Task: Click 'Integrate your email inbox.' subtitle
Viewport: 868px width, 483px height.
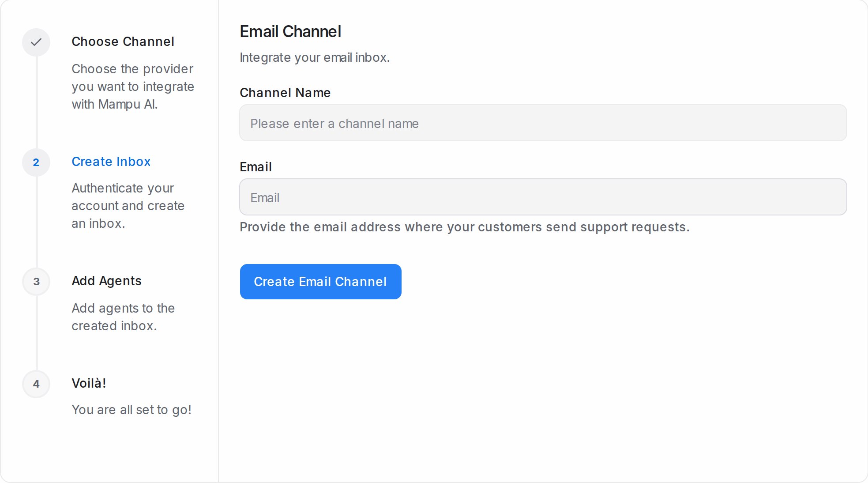Action: pyautogui.click(x=315, y=57)
